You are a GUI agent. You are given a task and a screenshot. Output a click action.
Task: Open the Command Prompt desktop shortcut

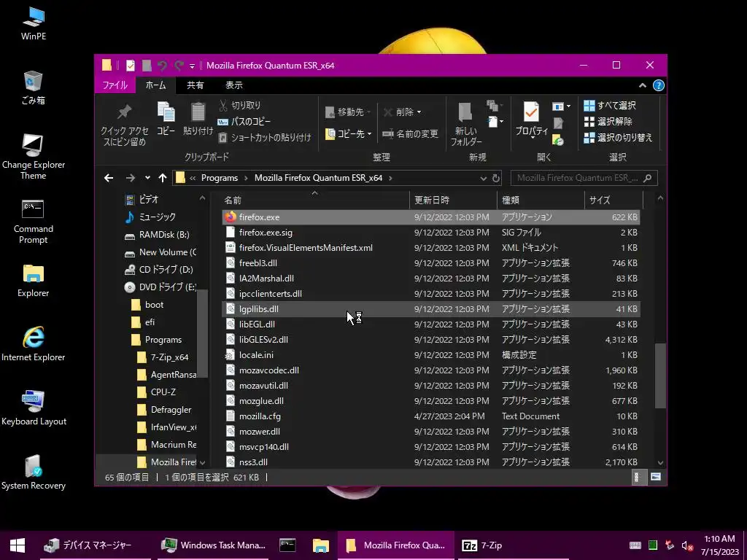point(34,222)
